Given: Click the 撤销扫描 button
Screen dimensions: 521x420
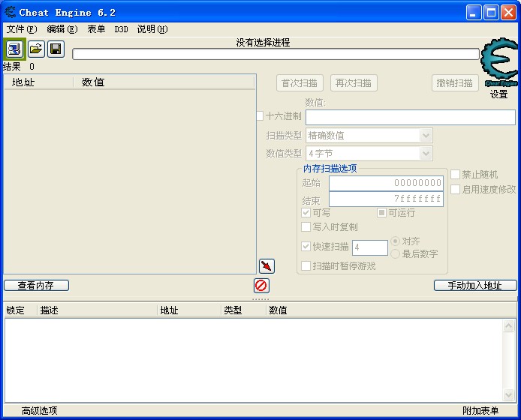Looking at the screenshot, I should click(455, 83).
